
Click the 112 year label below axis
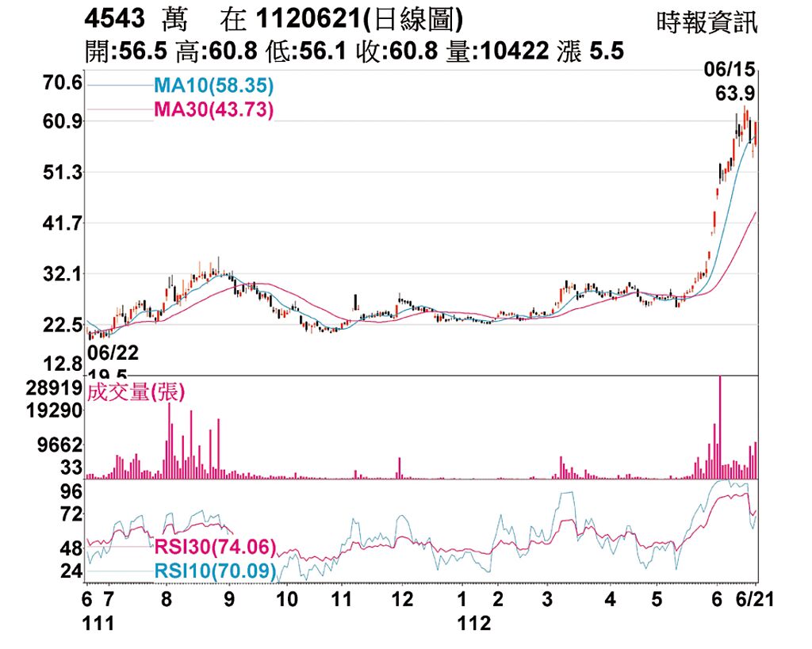tap(474, 624)
